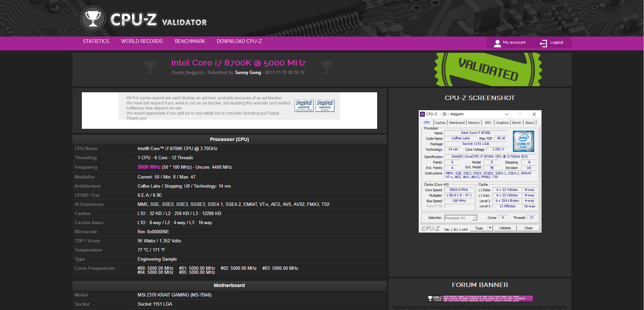Open the World Records page
Image resolution: width=644 pixels, height=310 pixels.
tap(142, 41)
